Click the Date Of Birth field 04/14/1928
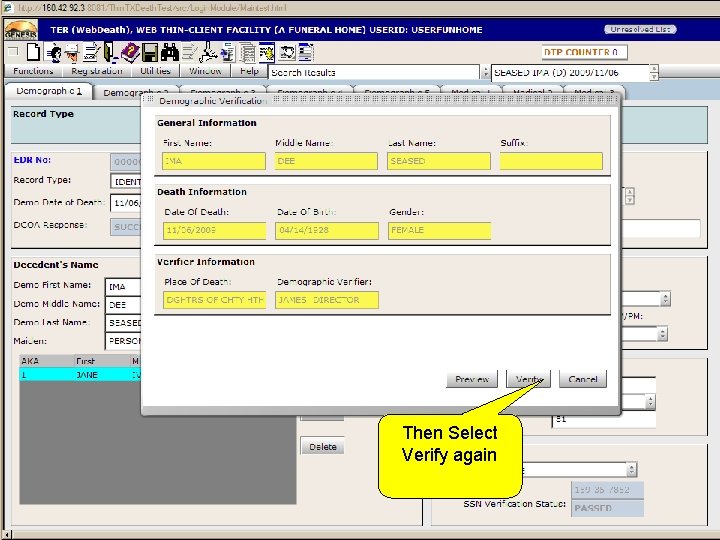The image size is (720, 540). [x=327, y=231]
